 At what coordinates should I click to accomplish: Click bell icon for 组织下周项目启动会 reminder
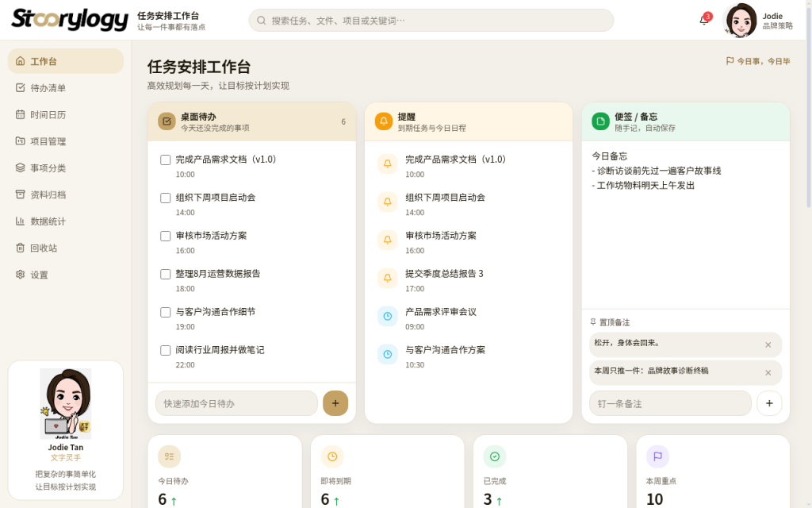[x=387, y=202]
